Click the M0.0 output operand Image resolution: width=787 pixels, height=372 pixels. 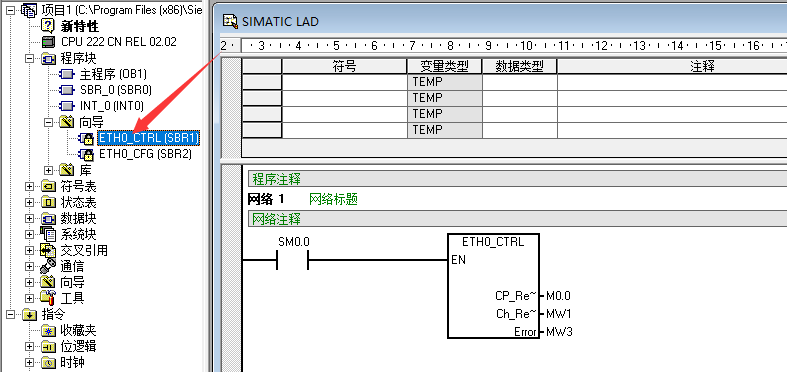tap(558, 296)
